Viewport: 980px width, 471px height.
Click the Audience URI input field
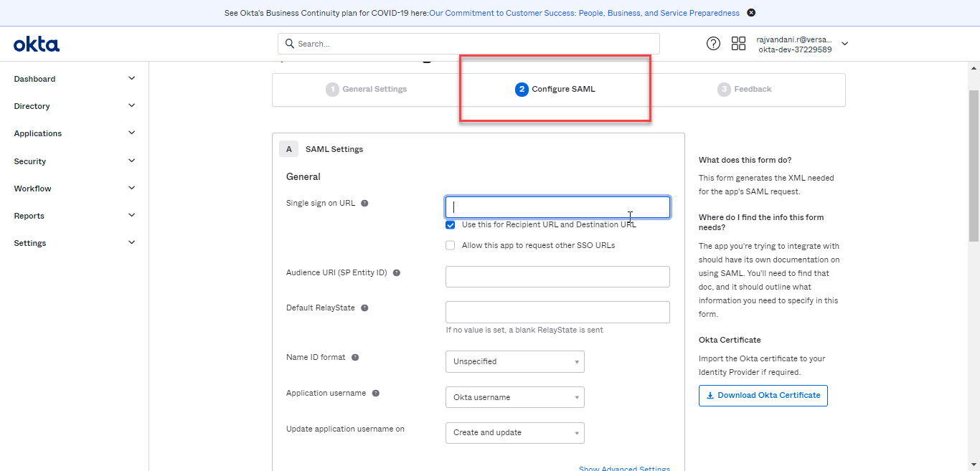(557, 277)
